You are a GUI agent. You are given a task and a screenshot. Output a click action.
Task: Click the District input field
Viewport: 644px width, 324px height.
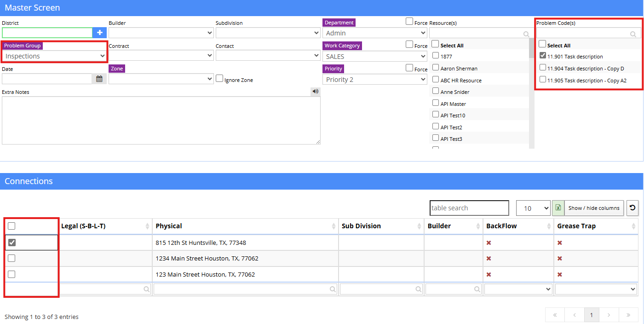tap(47, 33)
